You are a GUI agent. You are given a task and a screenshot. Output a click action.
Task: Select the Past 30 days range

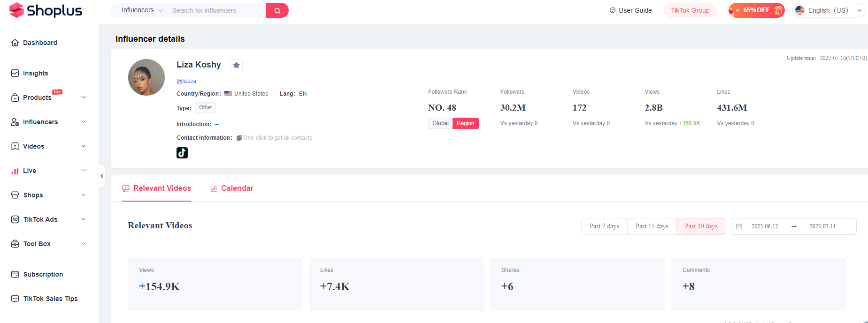[701, 226]
